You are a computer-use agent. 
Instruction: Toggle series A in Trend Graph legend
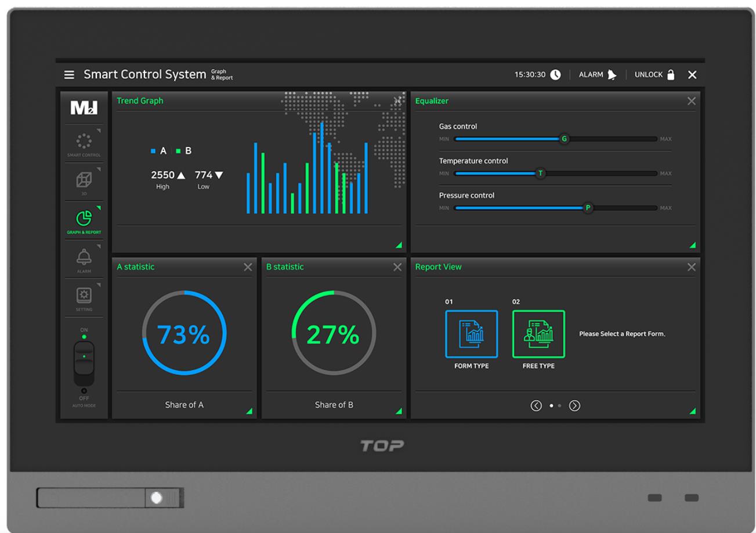click(158, 151)
